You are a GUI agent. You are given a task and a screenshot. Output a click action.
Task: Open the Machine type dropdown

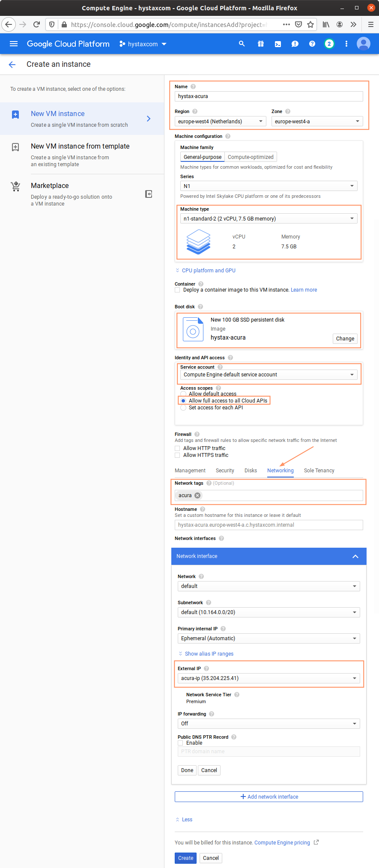click(x=269, y=219)
